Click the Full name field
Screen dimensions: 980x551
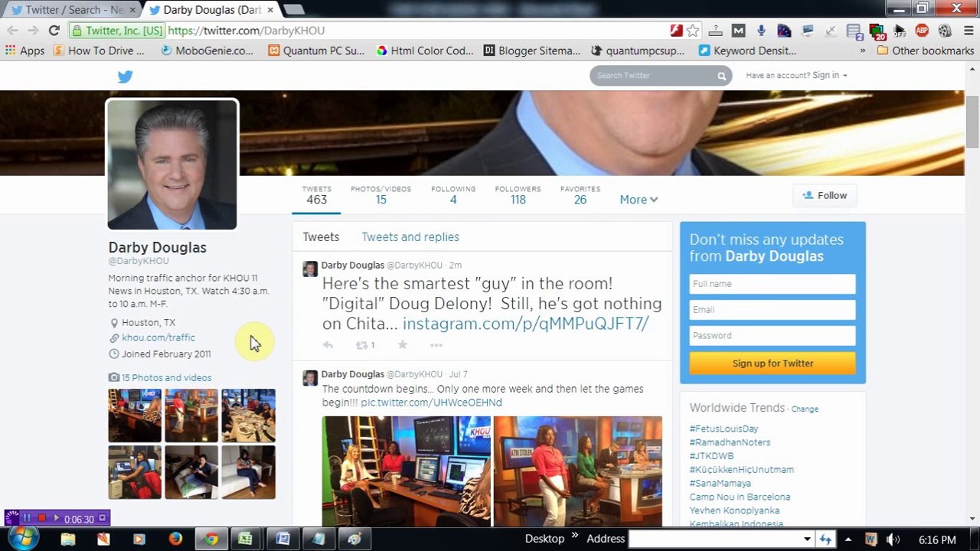[773, 284]
